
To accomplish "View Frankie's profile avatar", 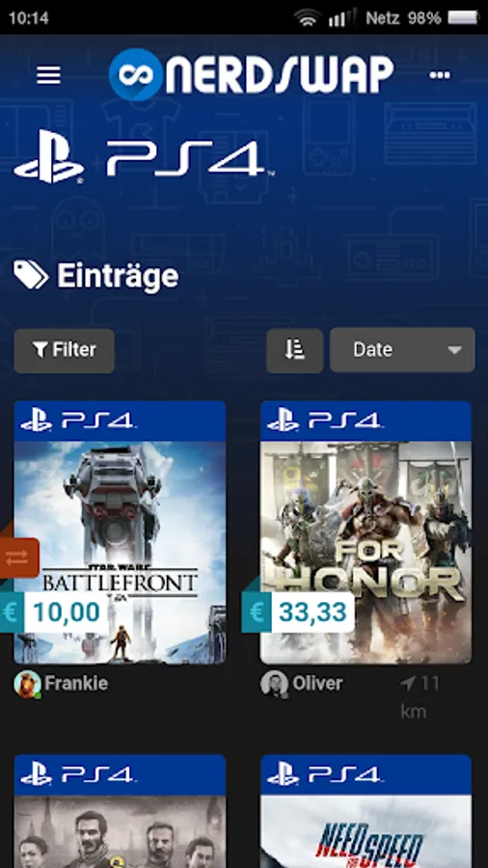I will pyautogui.click(x=27, y=684).
